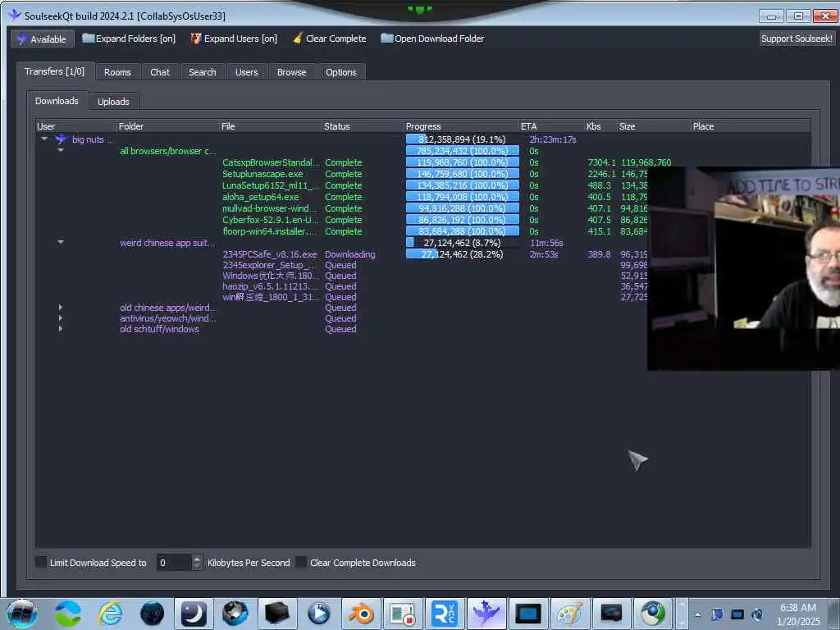This screenshot has height=630, width=840.
Task: Click Clear Complete in toolbar
Action: point(330,39)
